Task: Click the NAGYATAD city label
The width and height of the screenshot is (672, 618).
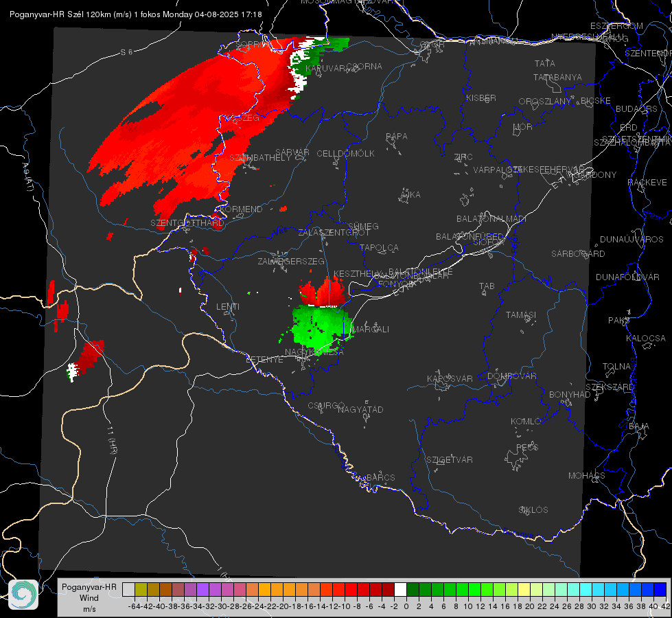Action: [360, 409]
